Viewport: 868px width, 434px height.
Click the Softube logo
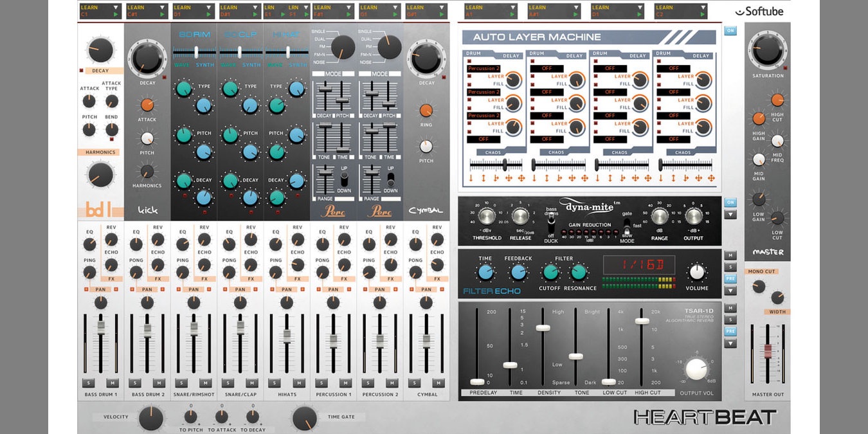[x=759, y=11]
